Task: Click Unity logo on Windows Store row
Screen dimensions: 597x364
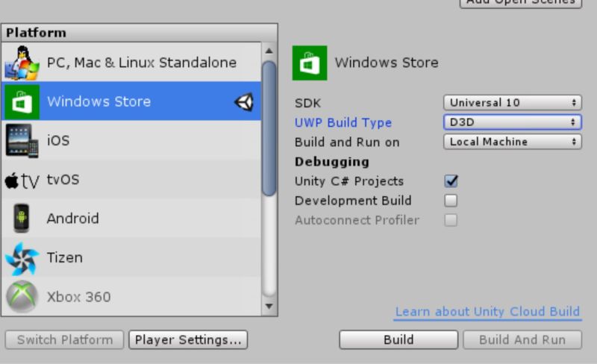Action: tap(244, 102)
